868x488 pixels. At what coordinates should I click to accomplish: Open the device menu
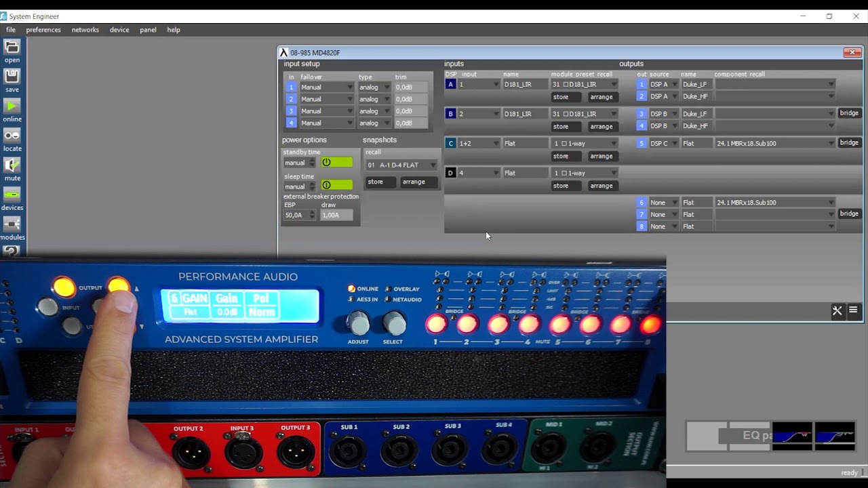[119, 30]
